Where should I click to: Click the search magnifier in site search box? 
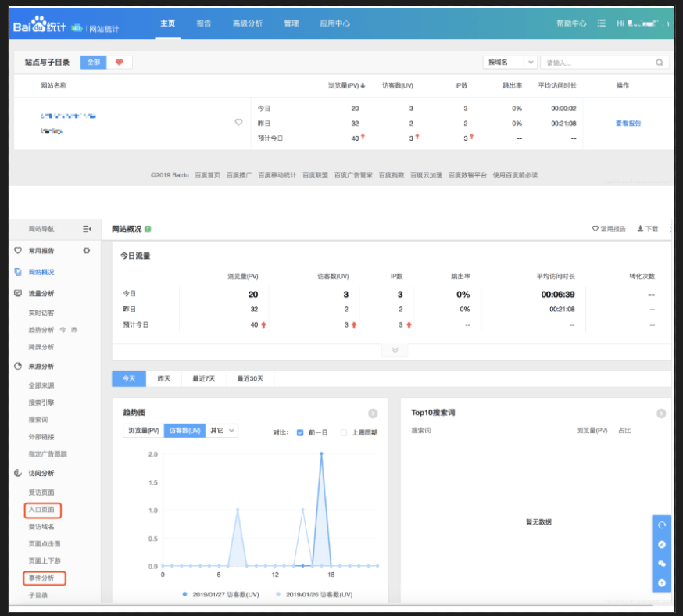point(660,63)
